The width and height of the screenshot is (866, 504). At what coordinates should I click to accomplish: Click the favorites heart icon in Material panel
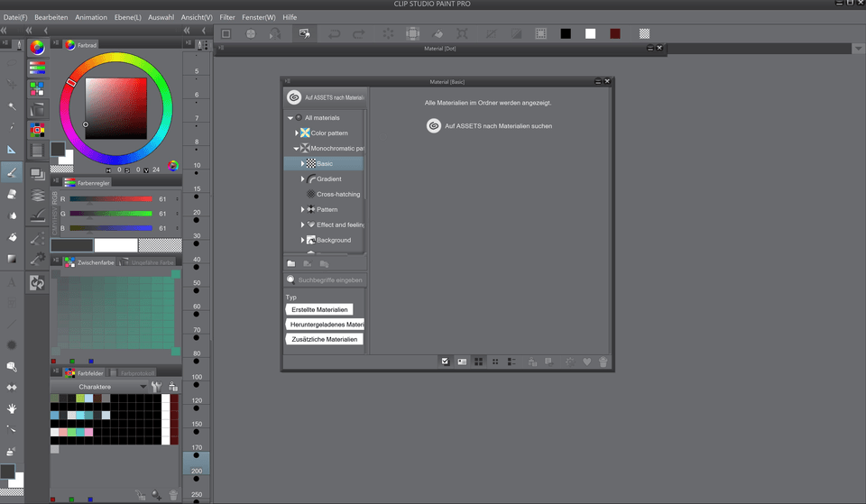(x=586, y=362)
